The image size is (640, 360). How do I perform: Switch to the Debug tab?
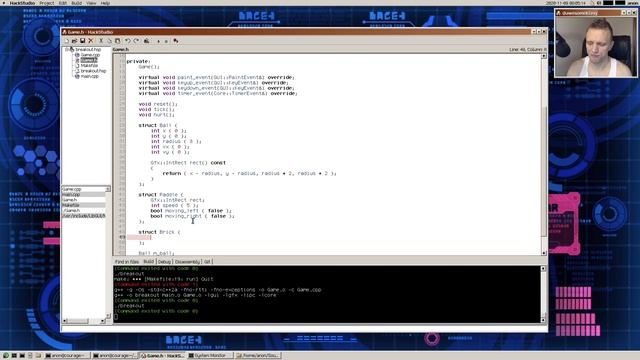coord(164,262)
